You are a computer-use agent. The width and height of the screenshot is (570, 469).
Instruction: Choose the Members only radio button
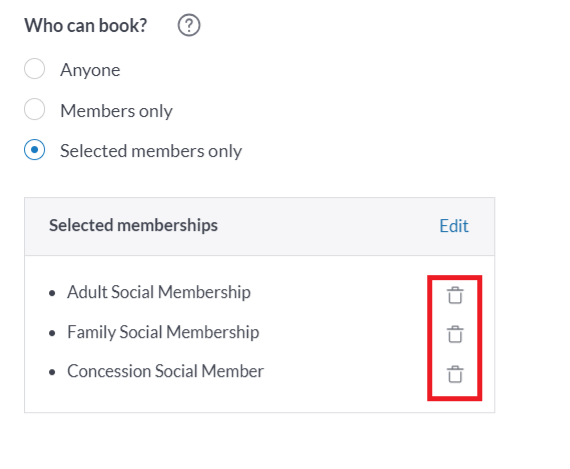click(35, 109)
